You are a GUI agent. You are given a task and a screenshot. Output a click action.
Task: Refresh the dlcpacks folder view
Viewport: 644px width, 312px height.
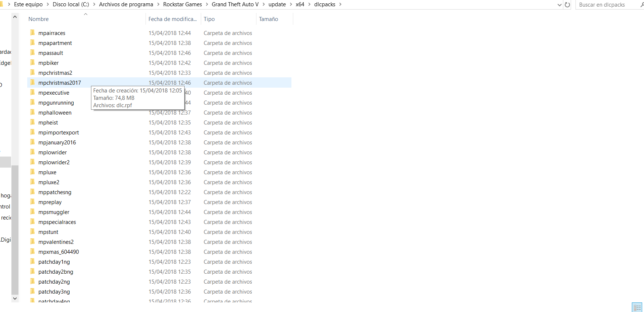tap(567, 5)
